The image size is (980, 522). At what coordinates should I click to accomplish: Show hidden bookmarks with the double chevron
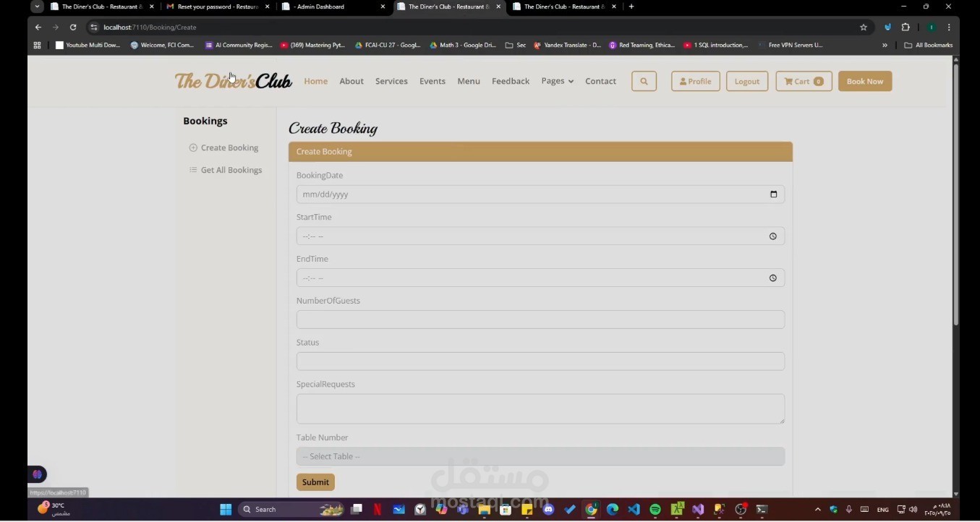pyautogui.click(x=885, y=45)
